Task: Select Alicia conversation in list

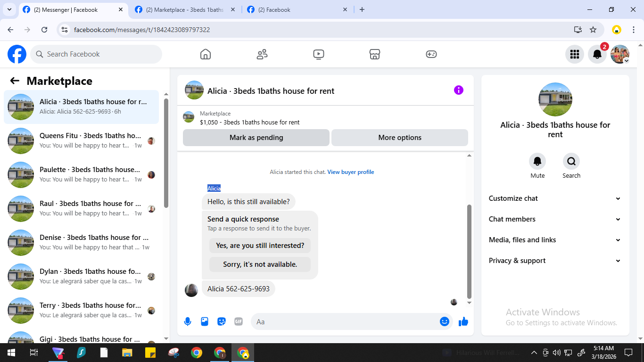Action: pyautogui.click(x=82, y=107)
